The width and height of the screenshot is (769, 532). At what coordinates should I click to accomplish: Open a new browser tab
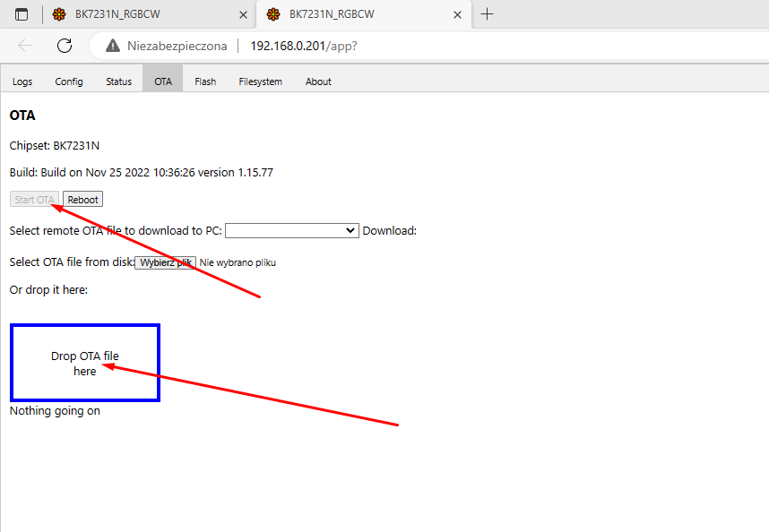coord(487,14)
